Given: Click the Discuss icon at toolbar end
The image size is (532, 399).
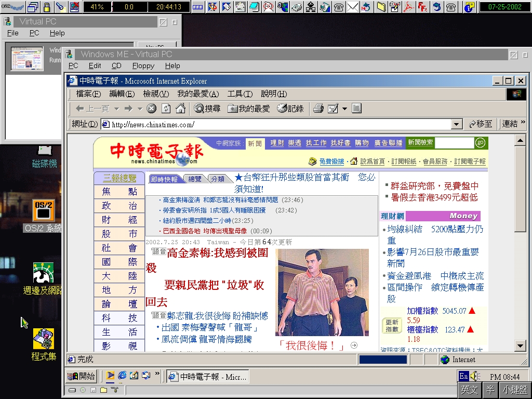Looking at the screenshot, I should tap(356, 109).
